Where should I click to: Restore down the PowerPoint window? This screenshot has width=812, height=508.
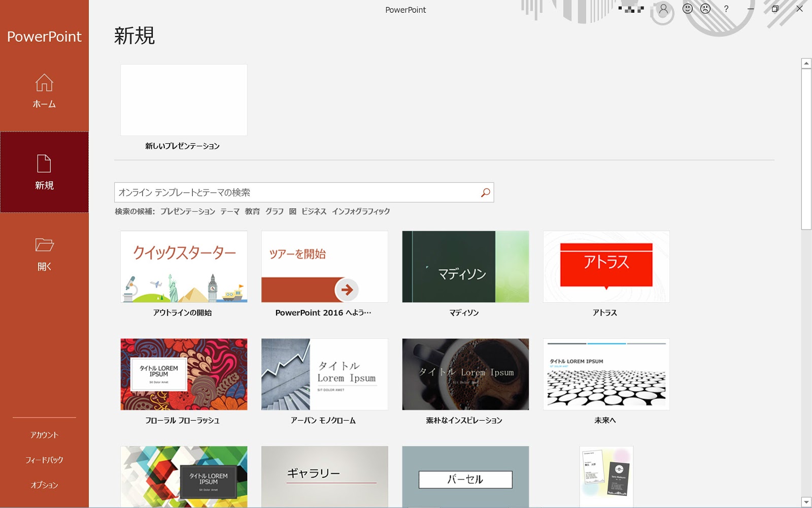tap(775, 9)
